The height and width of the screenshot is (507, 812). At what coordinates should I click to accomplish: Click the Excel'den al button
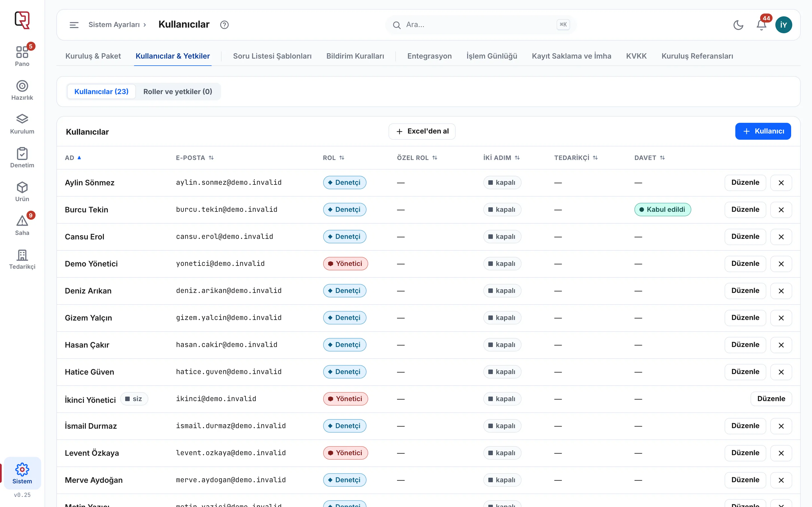(422, 132)
